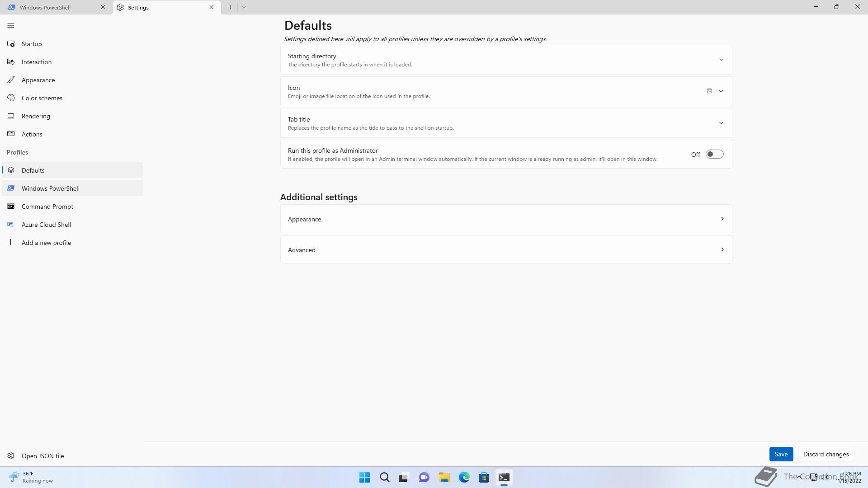Select Azure Cloud Shell profile
This screenshot has width=868, height=488.
[72, 225]
